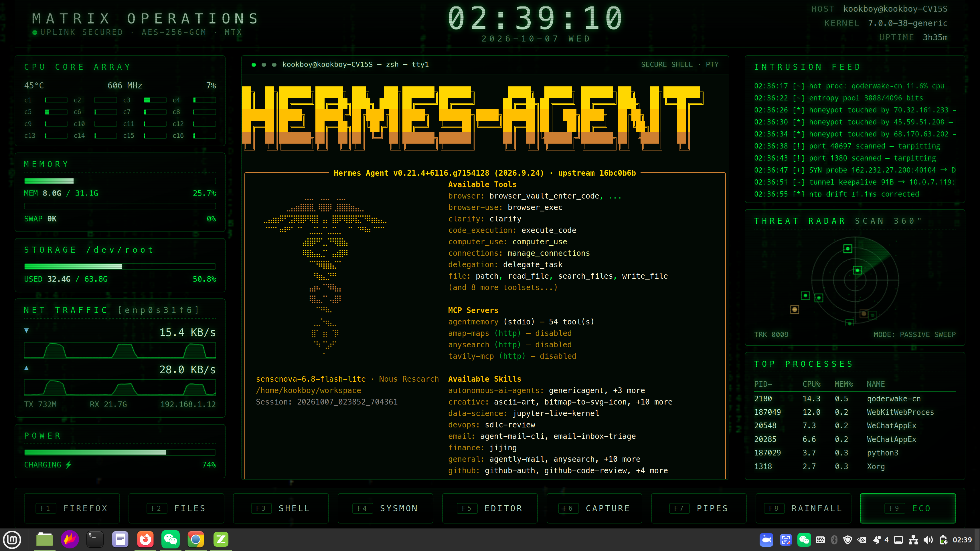Screen dimensions: 980x551
Task: Launch the purple flame app in taskbar
Action: (x=70, y=540)
